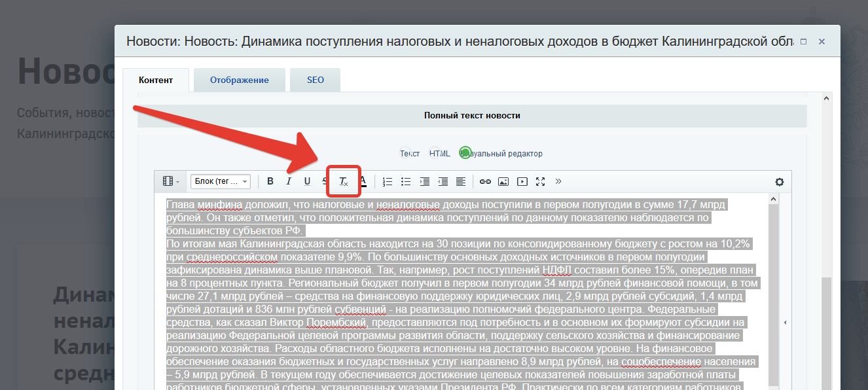Insert a video into the editor
The height and width of the screenshot is (390, 868).
(x=522, y=181)
